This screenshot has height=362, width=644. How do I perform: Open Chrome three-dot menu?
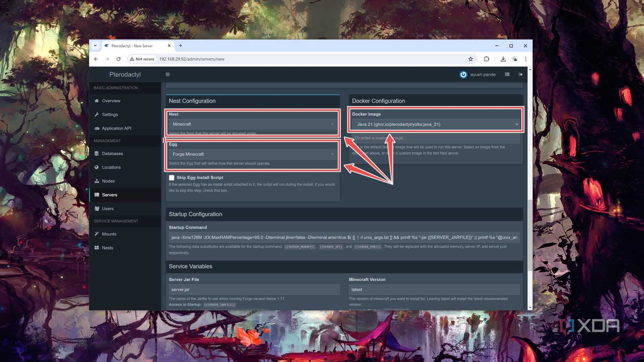526,59
